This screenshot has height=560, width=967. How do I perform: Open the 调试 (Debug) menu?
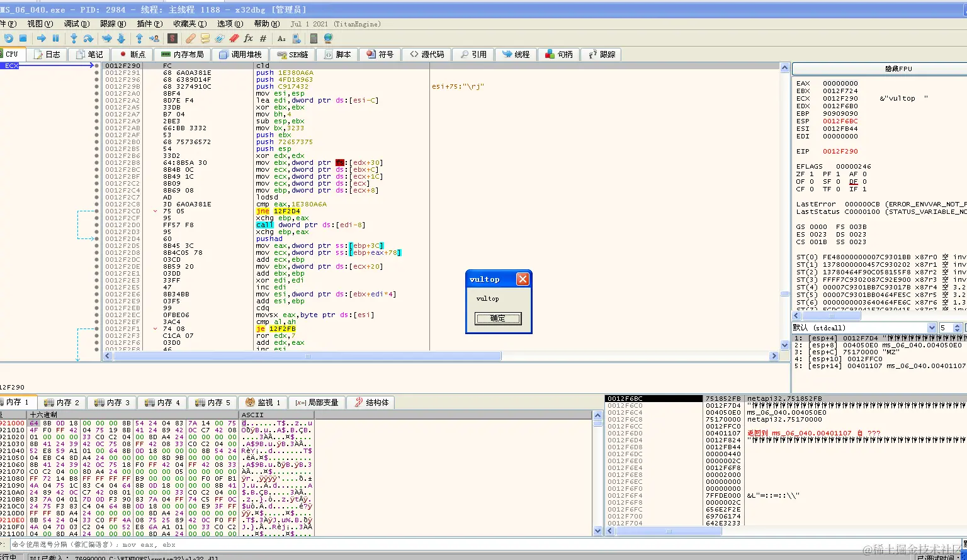click(76, 24)
